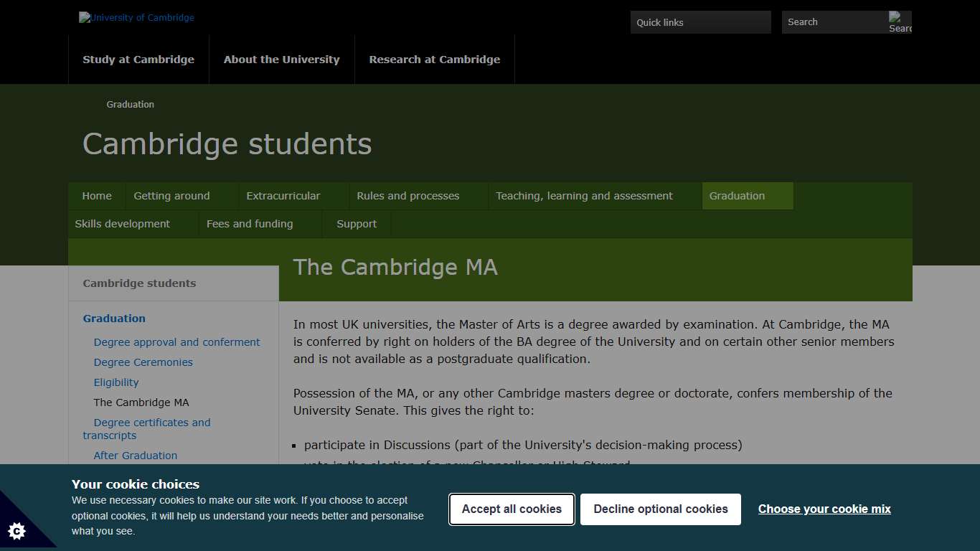This screenshot has height=551, width=980.
Task: Open the Quick links dropdown
Action: tap(699, 22)
